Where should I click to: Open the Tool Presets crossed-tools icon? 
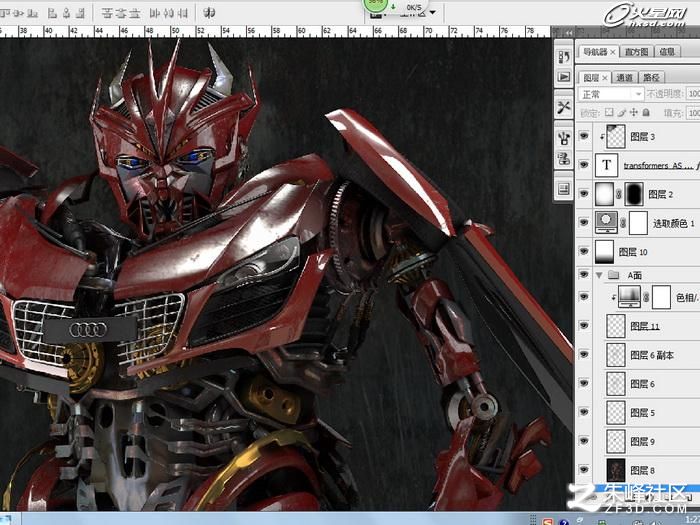564,107
